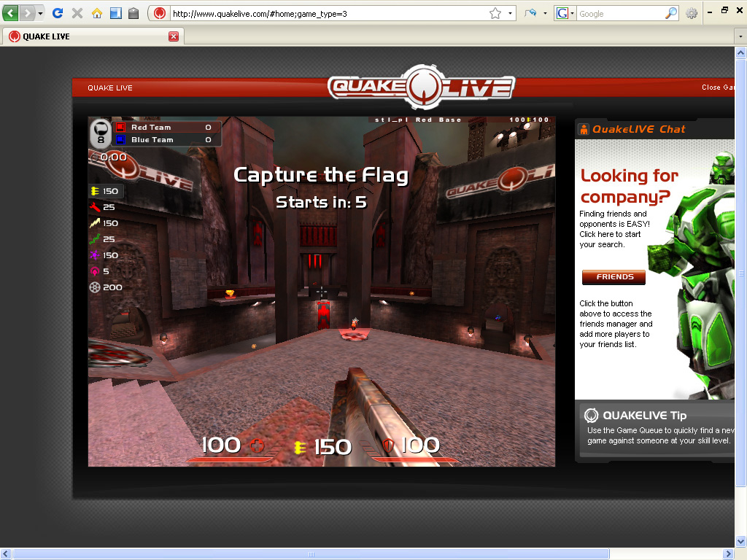Click the armor shield icon
The image size is (747, 560).
point(388,446)
